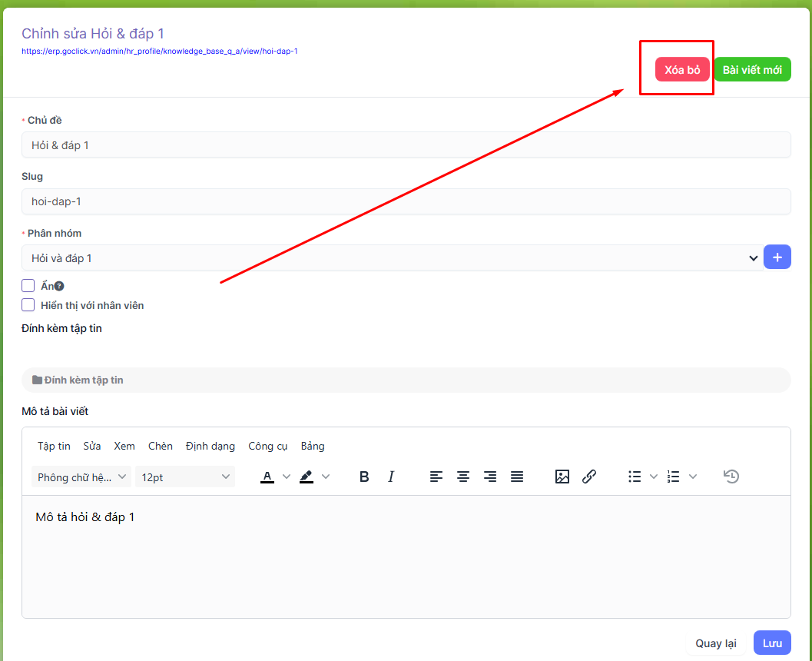
Task: Insert an image into description
Action: (x=562, y=477)
